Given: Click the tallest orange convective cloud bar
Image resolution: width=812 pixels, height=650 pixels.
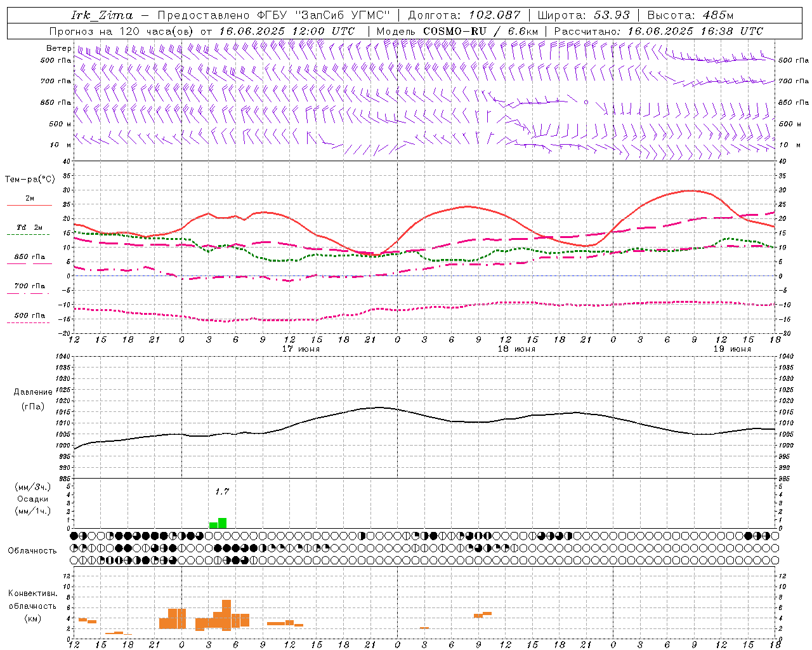Looking at the screenshot, I should click(x=226, y=614).
